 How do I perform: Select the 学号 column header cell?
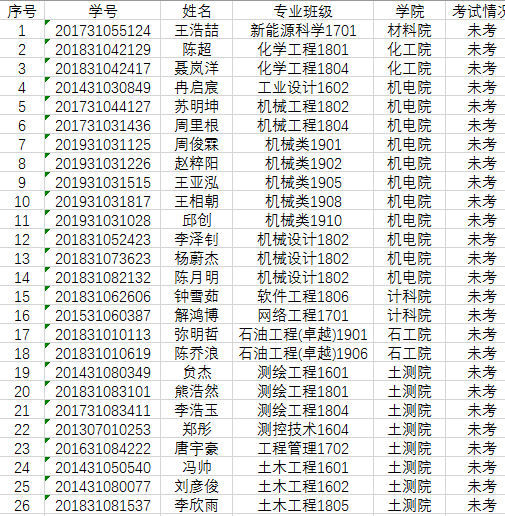103,10
